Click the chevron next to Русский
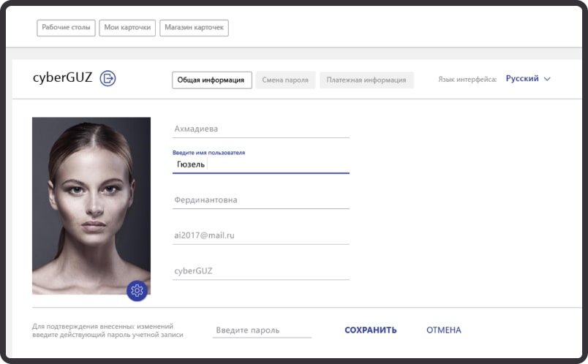 coord(547,79)
